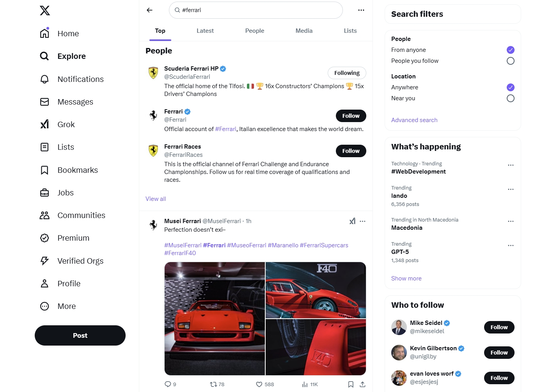
Task: Open Communities from the sidebar
Action: click(81, 215)
